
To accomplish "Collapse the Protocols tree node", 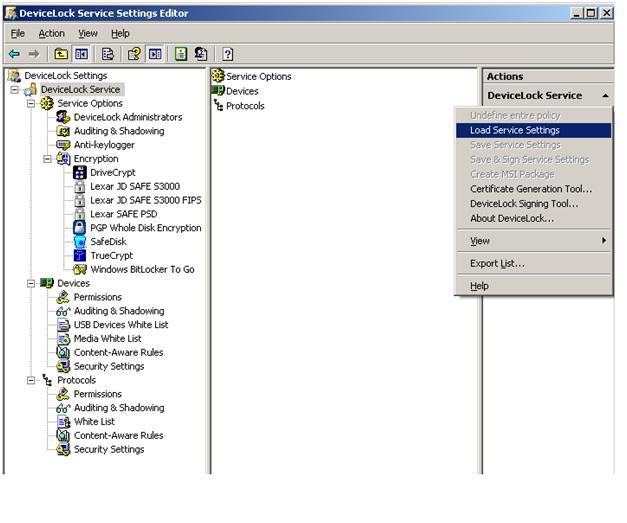I will (x=31, y=380).
